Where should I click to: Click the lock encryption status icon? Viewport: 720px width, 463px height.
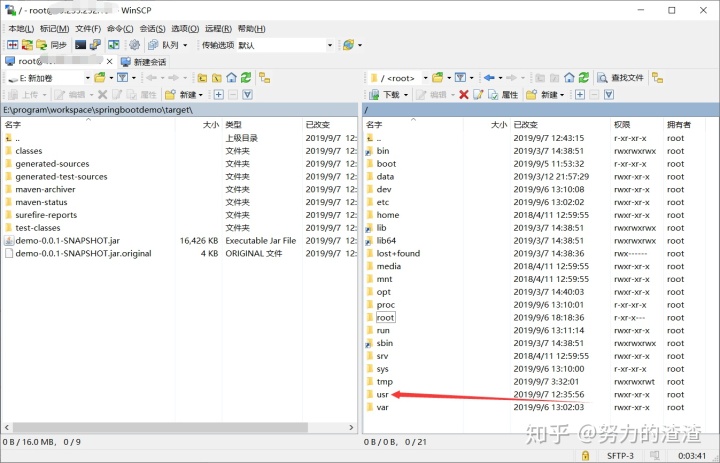pos(585,456)
